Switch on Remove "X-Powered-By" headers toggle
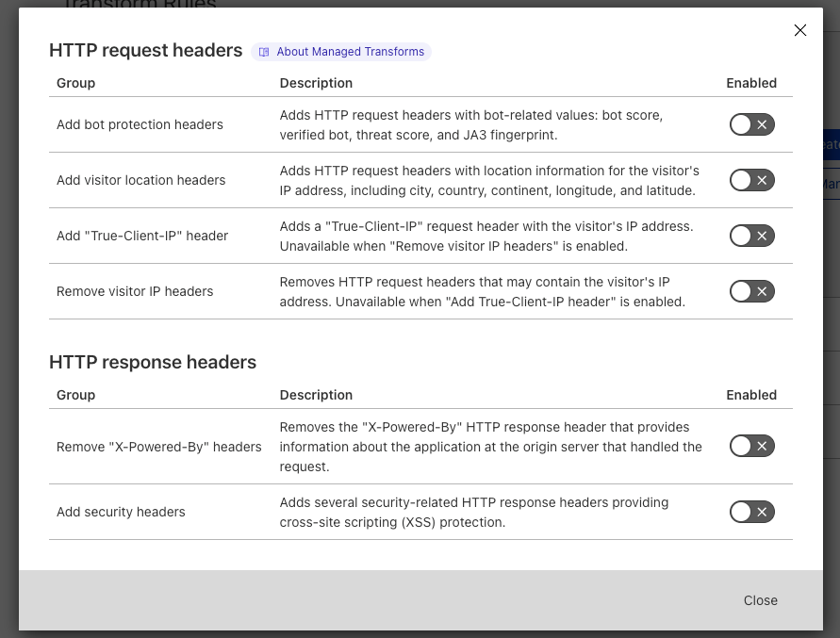 [x=751, y=446]
